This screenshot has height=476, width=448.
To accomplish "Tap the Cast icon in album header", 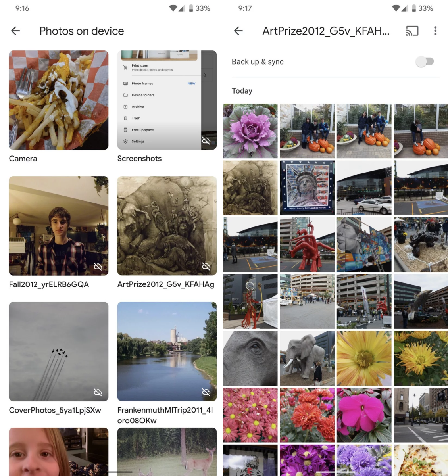I will [x=412, y=31].
